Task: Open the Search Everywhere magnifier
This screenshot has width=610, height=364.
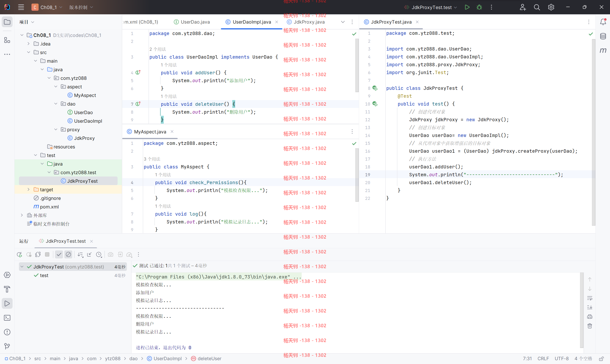Action: coord(537,7)
